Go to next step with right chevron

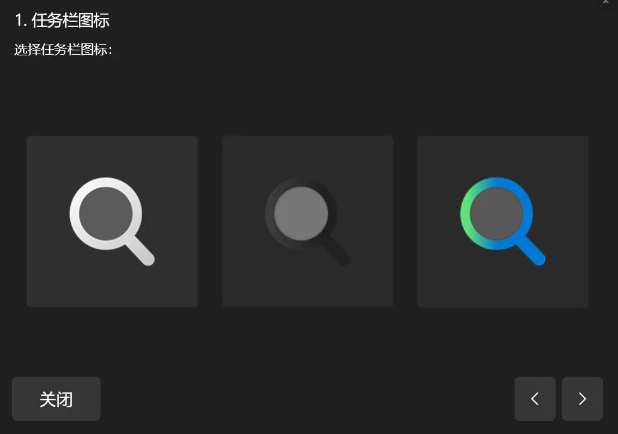coord(582,399)
